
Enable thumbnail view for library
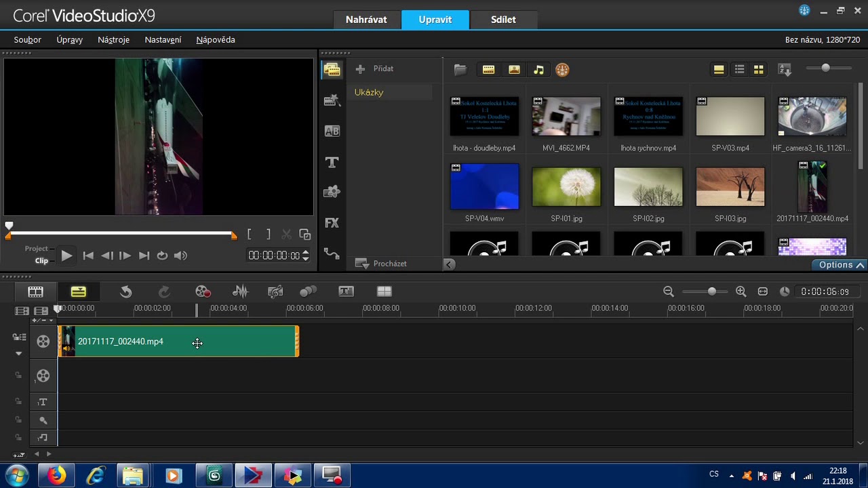tap(759, 69)
